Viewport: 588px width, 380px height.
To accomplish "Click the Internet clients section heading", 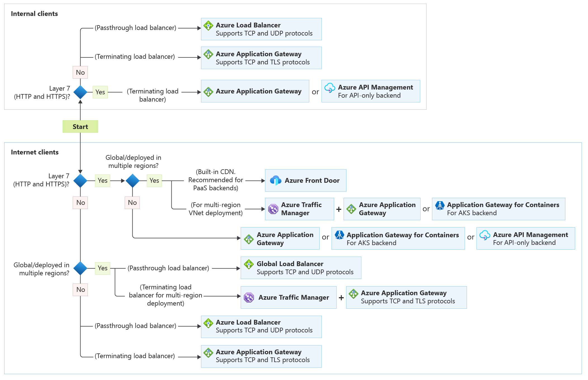I will [35, 152].
